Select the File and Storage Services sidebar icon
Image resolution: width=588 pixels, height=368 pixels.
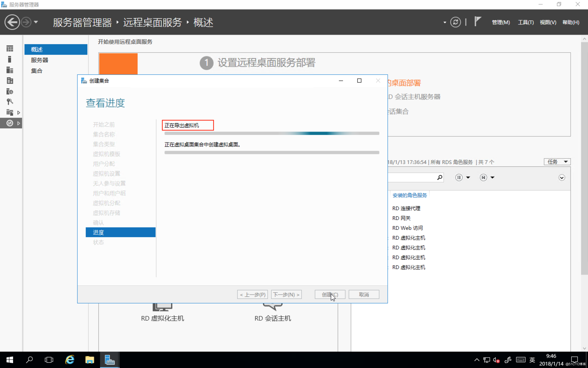[x=10, y=112]
